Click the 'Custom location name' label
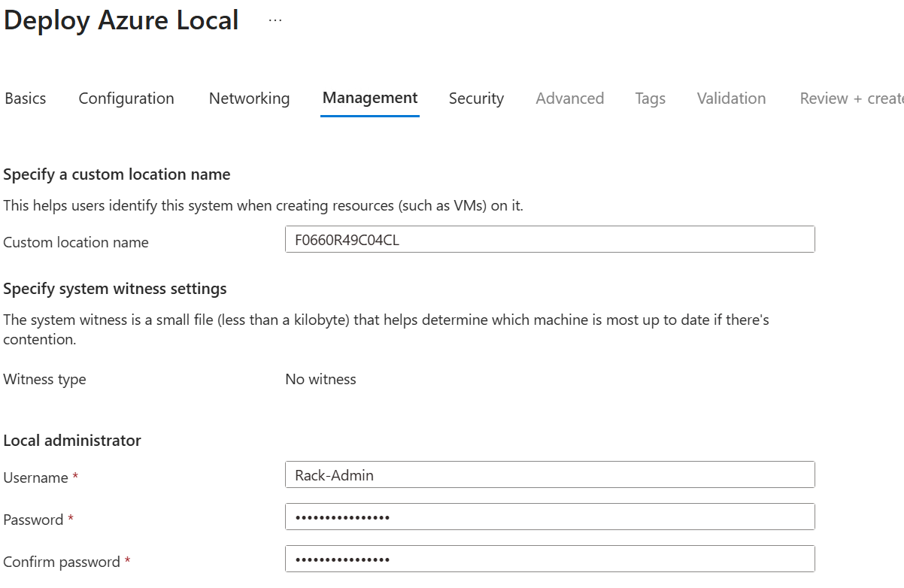This screenshot has height=588, width=904. tap(76, 242)
